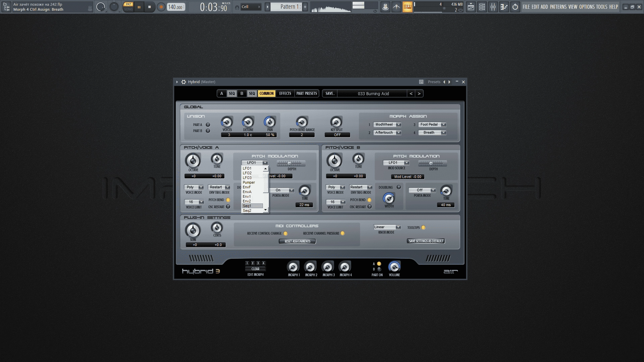644x362 pixels.
Task: Open Morph Assign 1 ModWheel dropdown
Action: 387,124
